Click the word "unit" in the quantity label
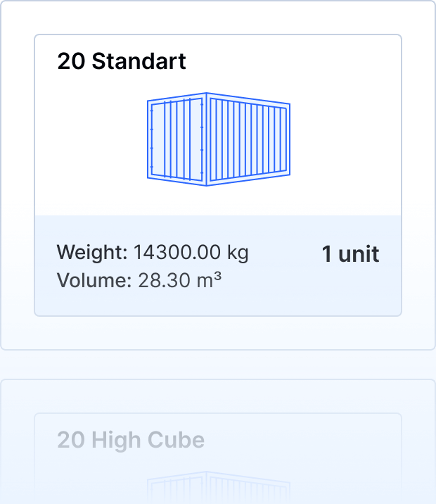The height and width of the screenshot is (504, 436). click(359, 254)
